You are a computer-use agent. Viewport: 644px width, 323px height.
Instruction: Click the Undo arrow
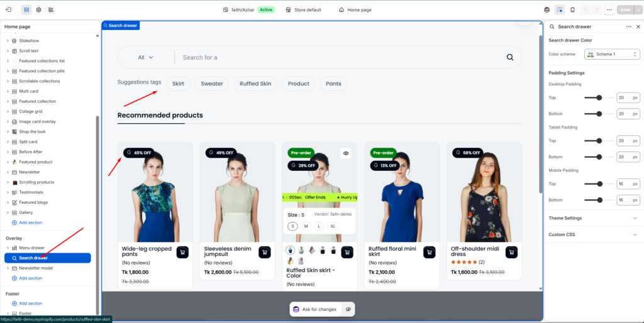tap(586, 9)
